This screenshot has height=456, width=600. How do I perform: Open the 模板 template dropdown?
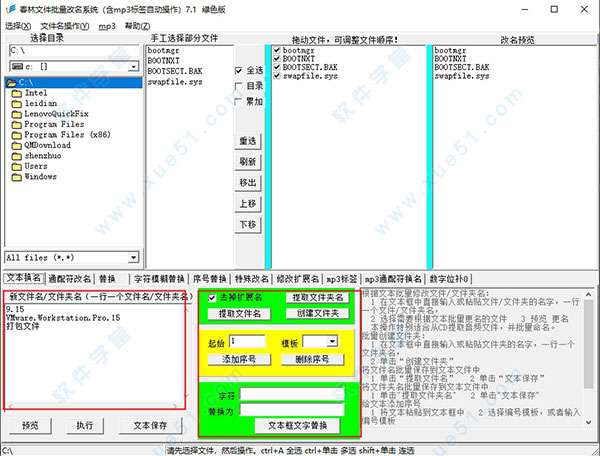[x=333, y=341]
